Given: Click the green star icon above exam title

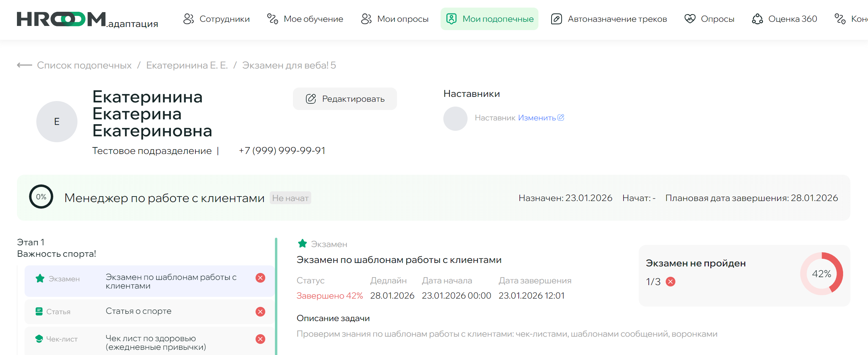Looking at the screenshot, I should pyautogui.click(x=302, y=244).
